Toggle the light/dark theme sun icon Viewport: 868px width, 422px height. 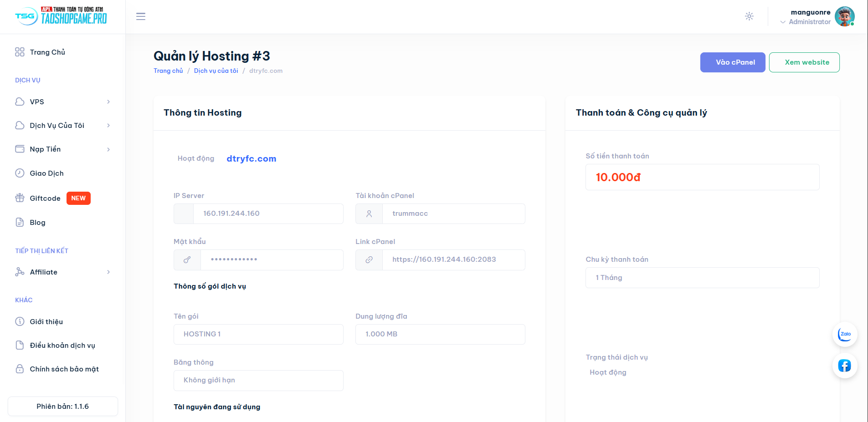(749, 16)
